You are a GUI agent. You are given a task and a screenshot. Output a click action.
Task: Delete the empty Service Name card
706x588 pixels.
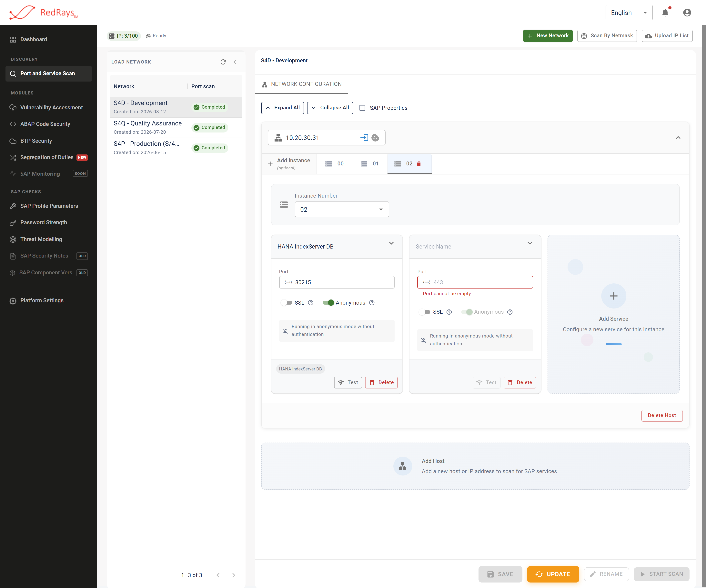[x=520, y=382]
